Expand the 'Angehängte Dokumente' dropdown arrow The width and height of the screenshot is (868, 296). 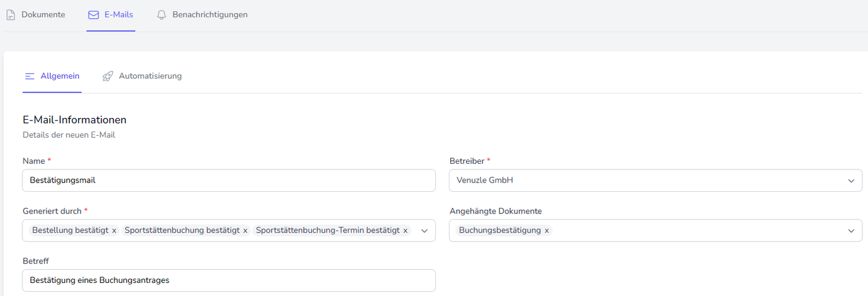pyautogui.click(x=851, y=231)
